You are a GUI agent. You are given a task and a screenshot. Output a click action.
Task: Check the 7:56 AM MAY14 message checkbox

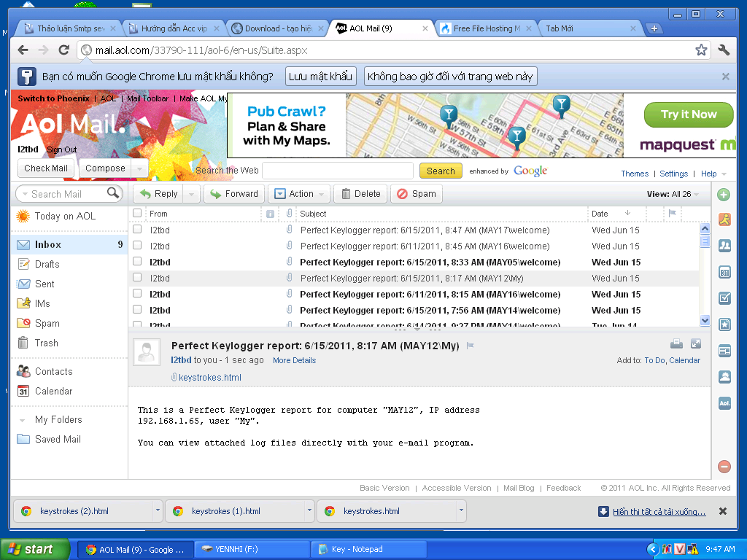pyautogui.click(x=137, y=309)
